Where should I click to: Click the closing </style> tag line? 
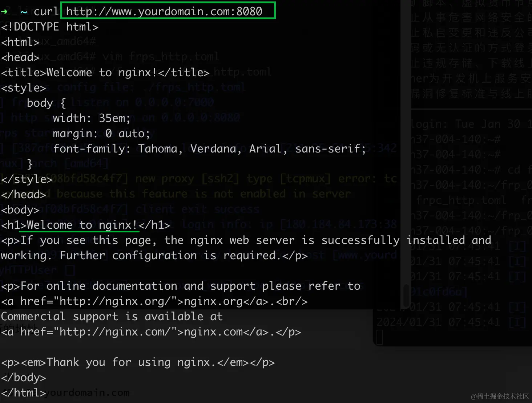tap(27, 179)
